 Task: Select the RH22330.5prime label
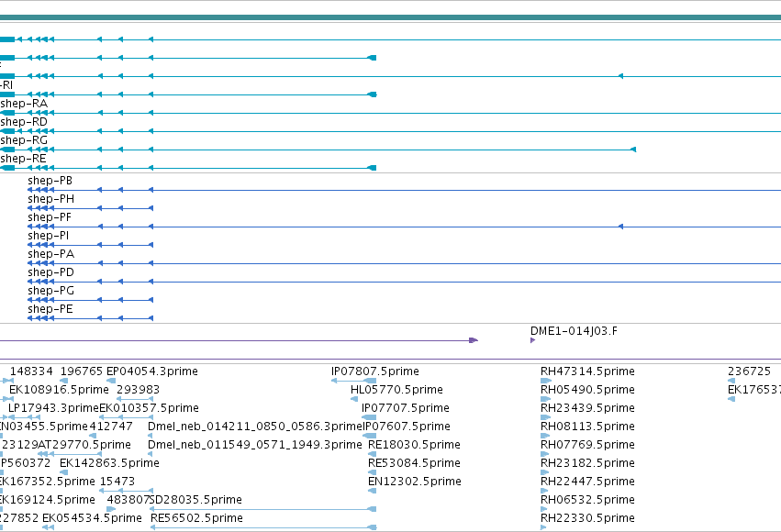[587, 518]
